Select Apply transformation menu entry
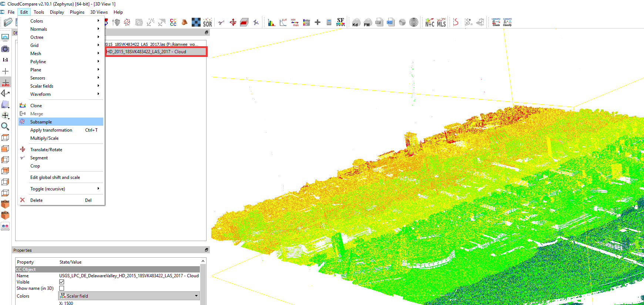 coord(51,130)
